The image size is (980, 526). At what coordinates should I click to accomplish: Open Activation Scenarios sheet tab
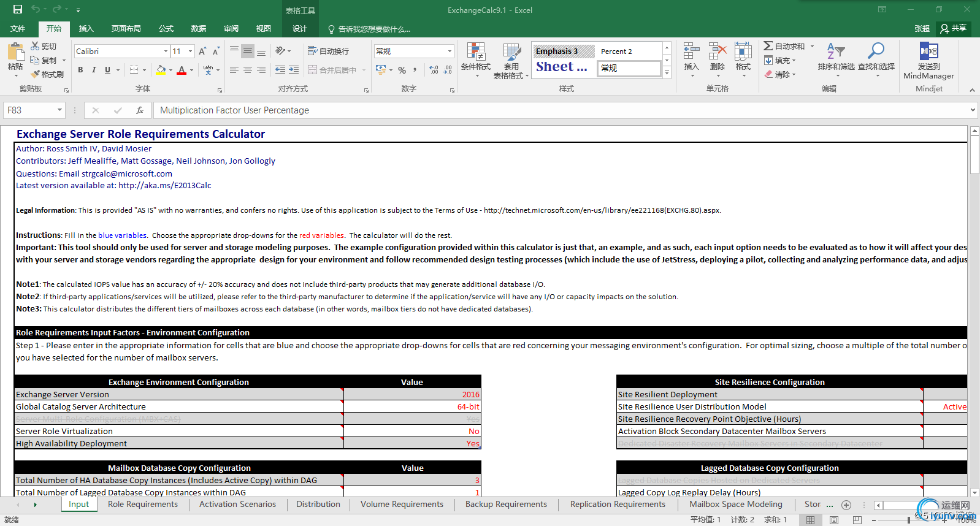237,505
